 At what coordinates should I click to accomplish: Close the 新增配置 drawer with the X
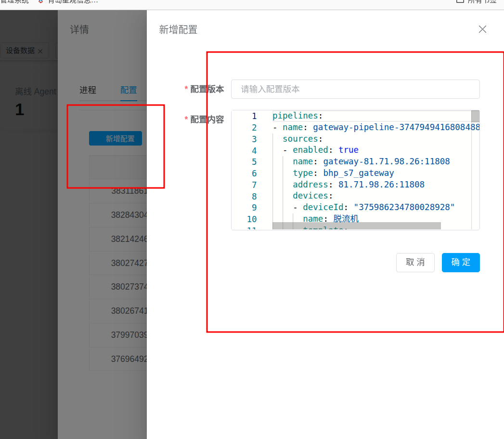(x=482, y=29)
